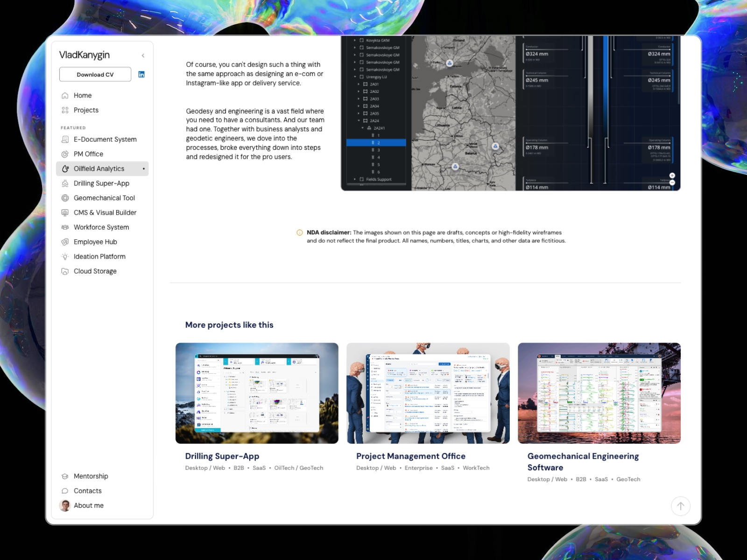
Task: Click the Cloud Storage folder icon
Action: [65, 271]
